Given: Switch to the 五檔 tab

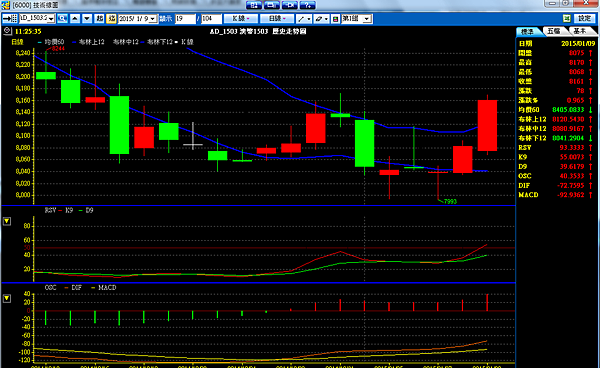Looking at the screenshot, I should [554, 31].
